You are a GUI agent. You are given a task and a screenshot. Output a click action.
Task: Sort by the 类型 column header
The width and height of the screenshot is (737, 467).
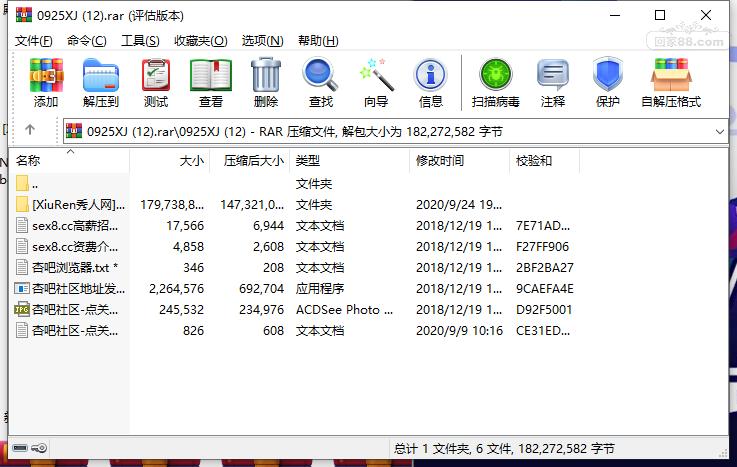pyautogui.click(x=349, y=161)
